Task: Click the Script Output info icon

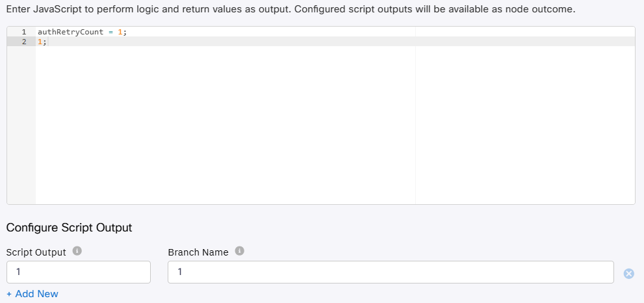Action: click(77, 251)
